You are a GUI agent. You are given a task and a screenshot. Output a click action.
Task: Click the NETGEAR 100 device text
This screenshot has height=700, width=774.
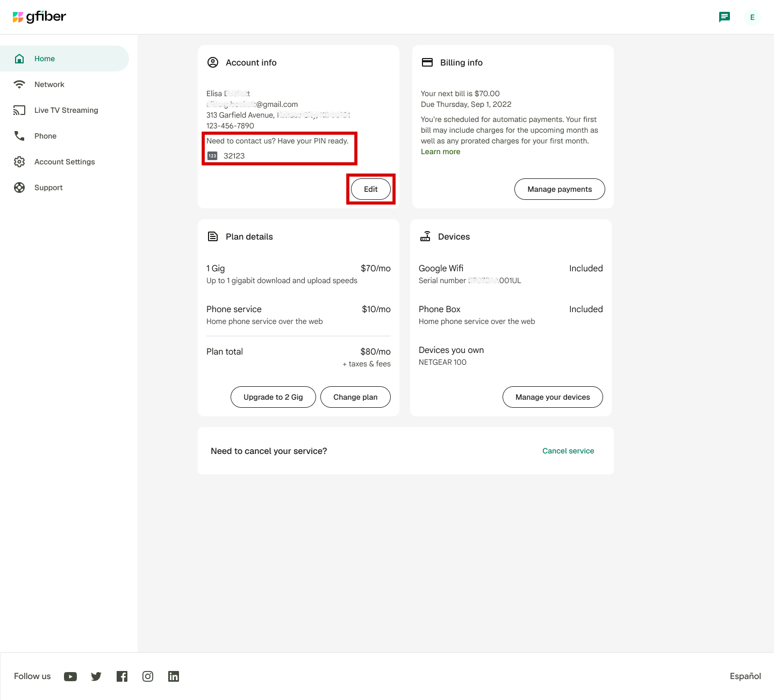coord(442,362)
